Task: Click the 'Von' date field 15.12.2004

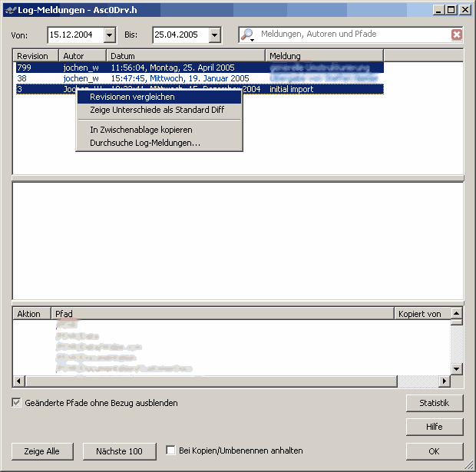Action: (x=75, y=35)
